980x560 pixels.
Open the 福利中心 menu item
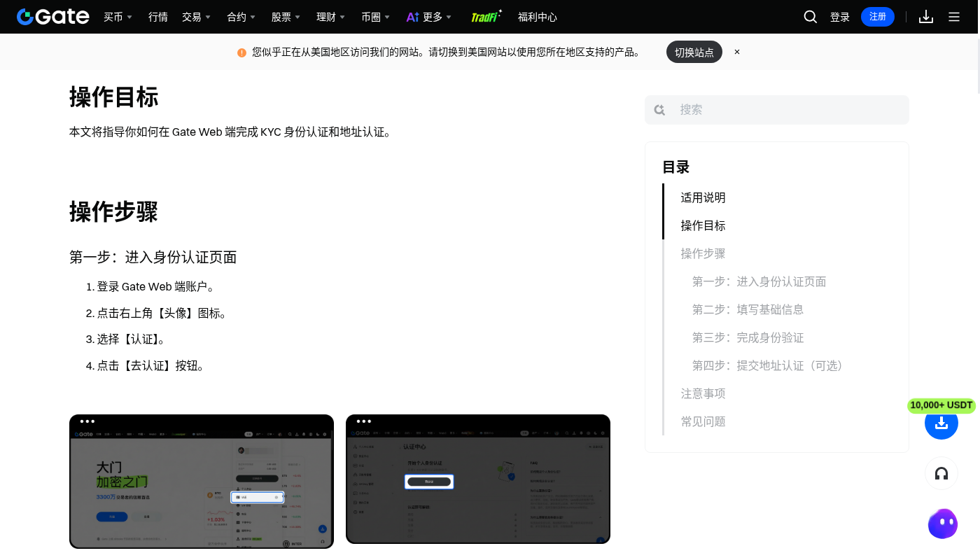pos(538,17)
